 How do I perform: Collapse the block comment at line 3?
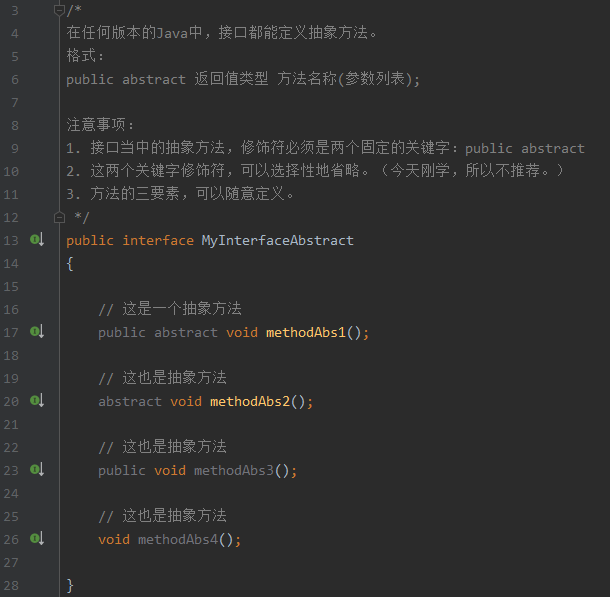pos(59,10)
